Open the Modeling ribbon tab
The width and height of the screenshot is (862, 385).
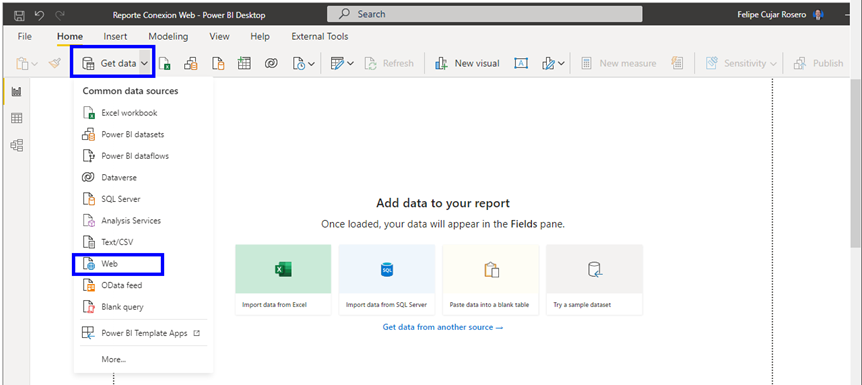pos(168,36)
